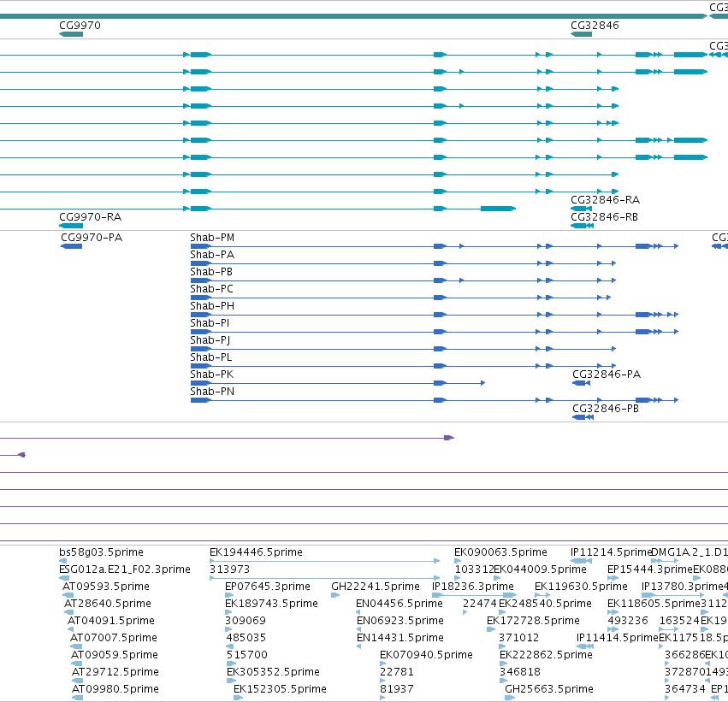
Task: Click the 346818 feature label
Action: (x=520, y=672)
